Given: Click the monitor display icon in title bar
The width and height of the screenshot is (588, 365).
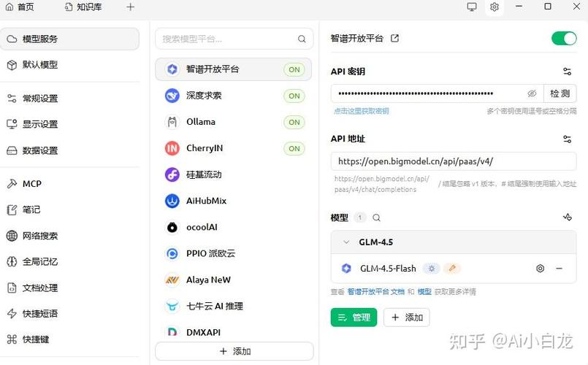Looking at the screenshot, I should coord(472,7).
